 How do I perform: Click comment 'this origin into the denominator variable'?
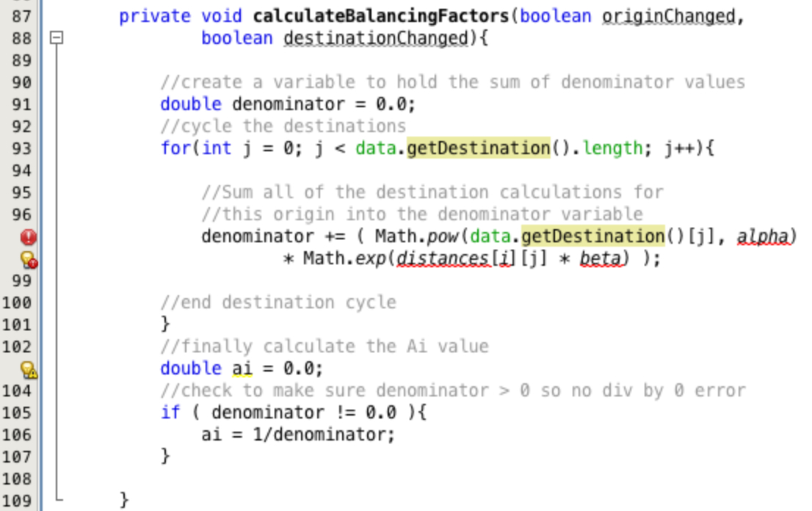[422, 214]
